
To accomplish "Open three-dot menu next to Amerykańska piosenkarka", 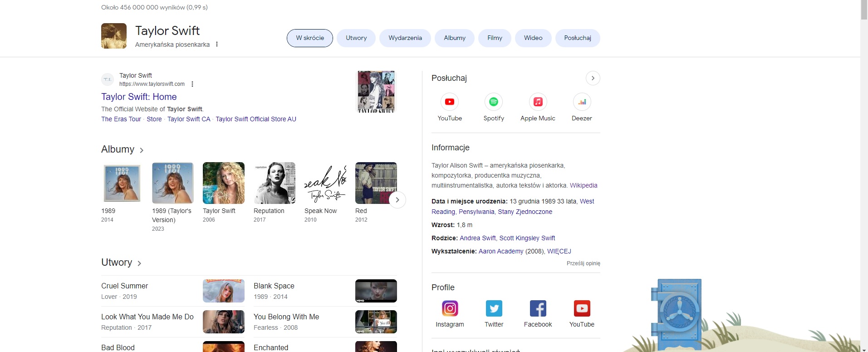I will coord(217,44).
